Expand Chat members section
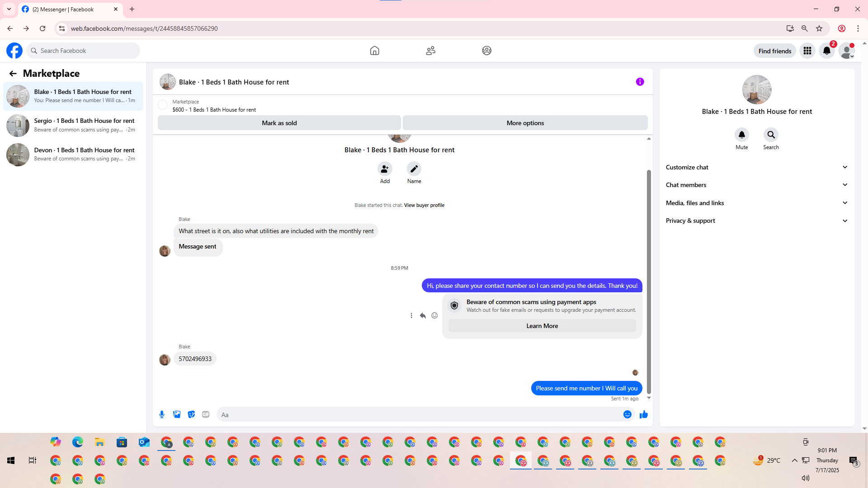 point(757,185)
